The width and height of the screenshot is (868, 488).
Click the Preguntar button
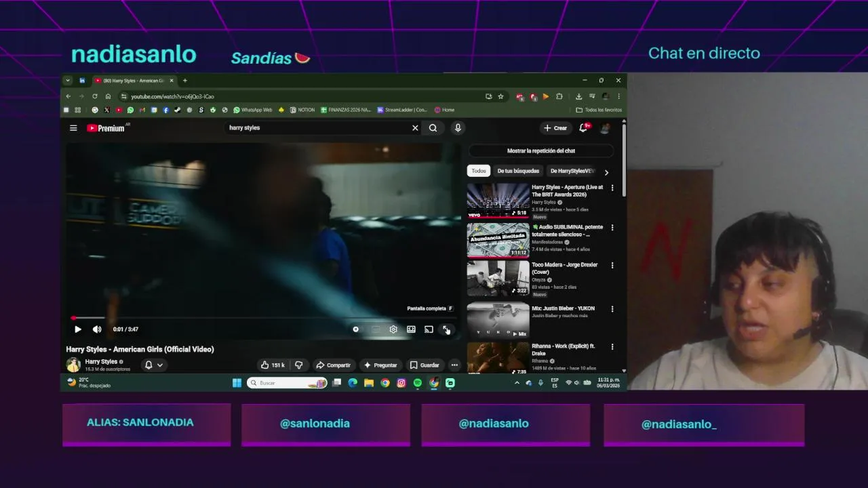point(380,365)
